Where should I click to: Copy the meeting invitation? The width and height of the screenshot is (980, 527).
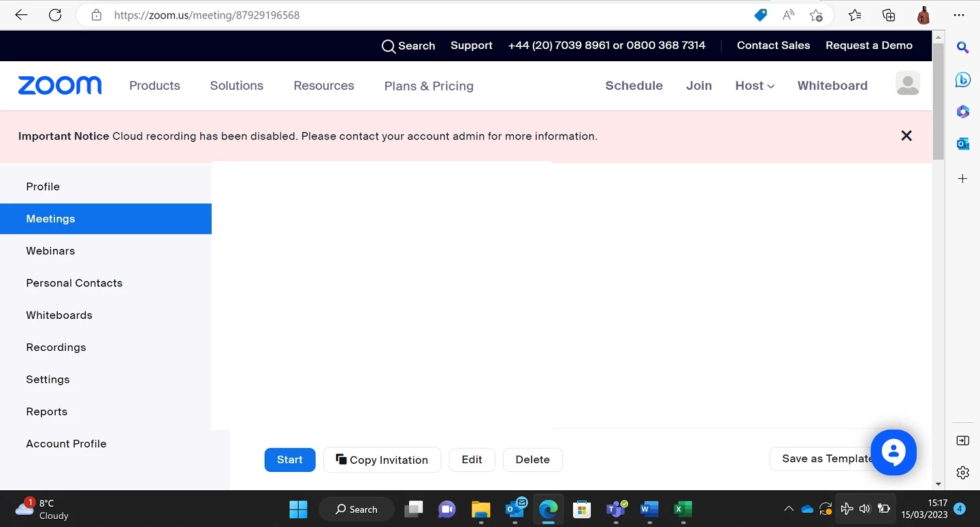coord(382,460)
